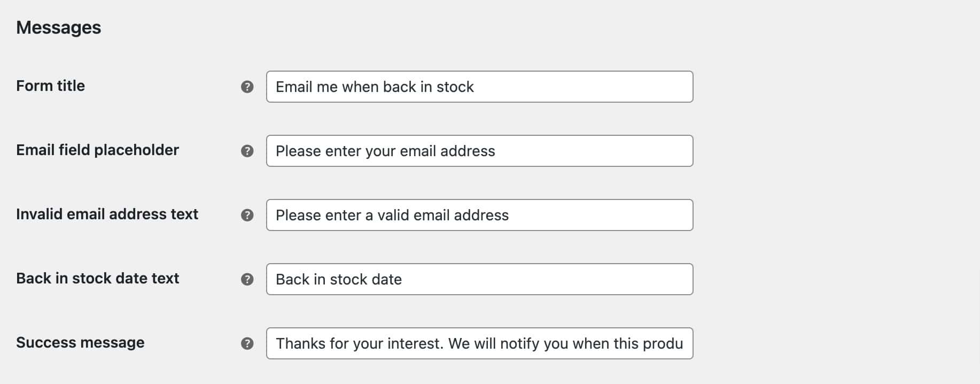This screenshot has width=980, height=384.
Task: Click the help icon beside Form title
Action: coord(247,87)
